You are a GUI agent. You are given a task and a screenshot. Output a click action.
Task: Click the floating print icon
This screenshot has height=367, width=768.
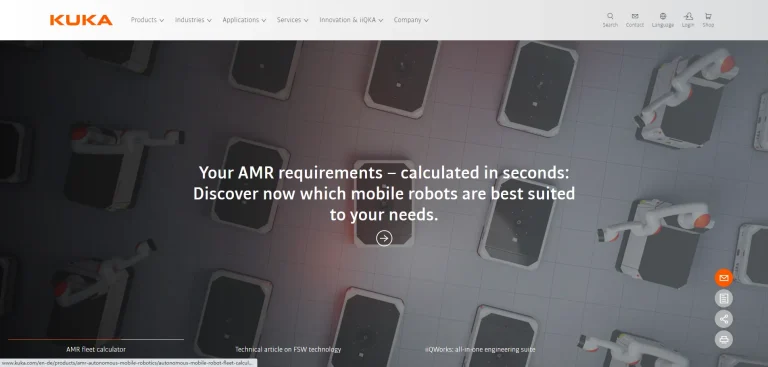point(724,339)
